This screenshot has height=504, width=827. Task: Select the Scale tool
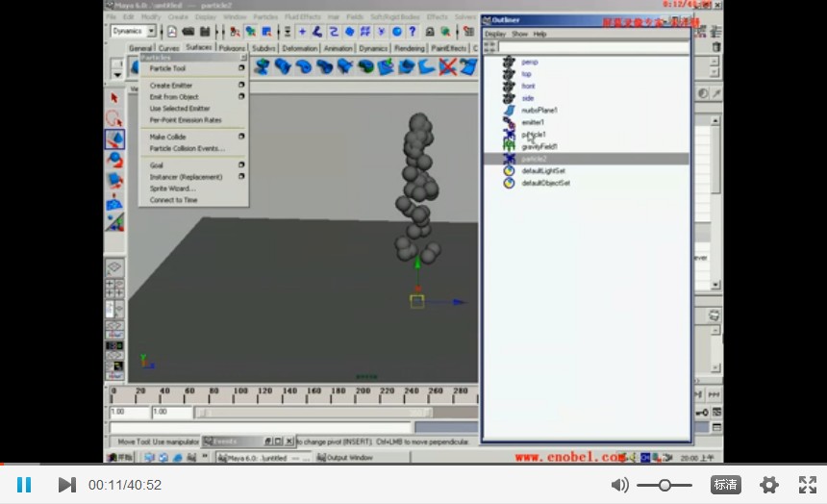pos(114,180)
